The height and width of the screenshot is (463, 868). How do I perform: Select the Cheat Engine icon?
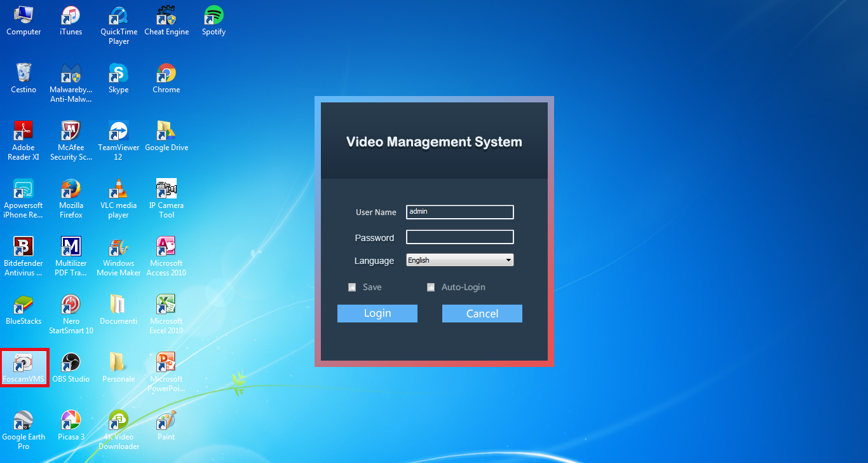pos(166,21)
